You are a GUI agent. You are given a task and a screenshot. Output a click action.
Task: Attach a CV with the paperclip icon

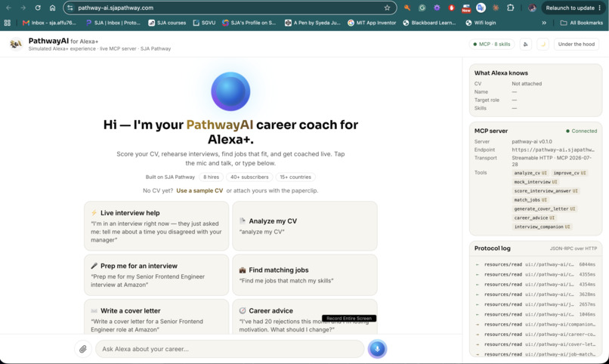click(x=83, y=349)
